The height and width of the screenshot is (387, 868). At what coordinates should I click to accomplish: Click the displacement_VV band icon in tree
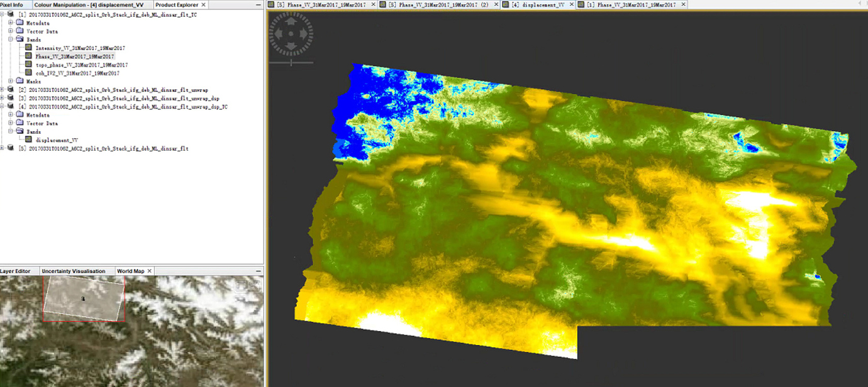coord(29,140)
